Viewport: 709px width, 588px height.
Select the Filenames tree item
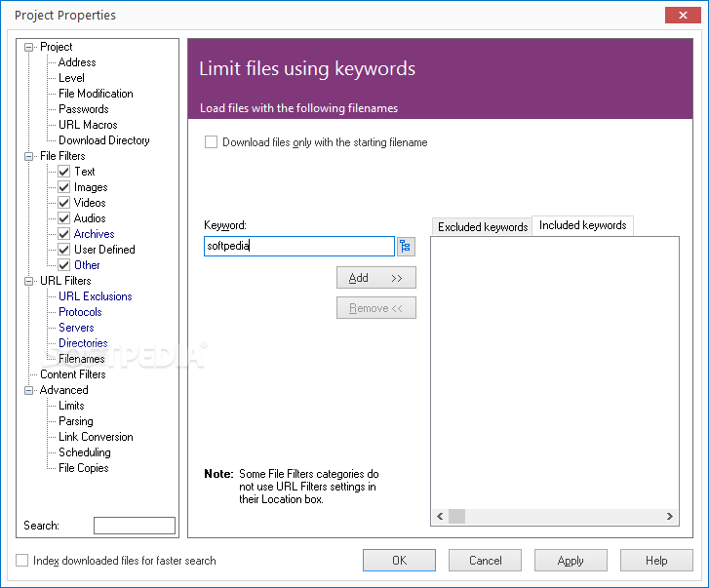pos(82,359)
